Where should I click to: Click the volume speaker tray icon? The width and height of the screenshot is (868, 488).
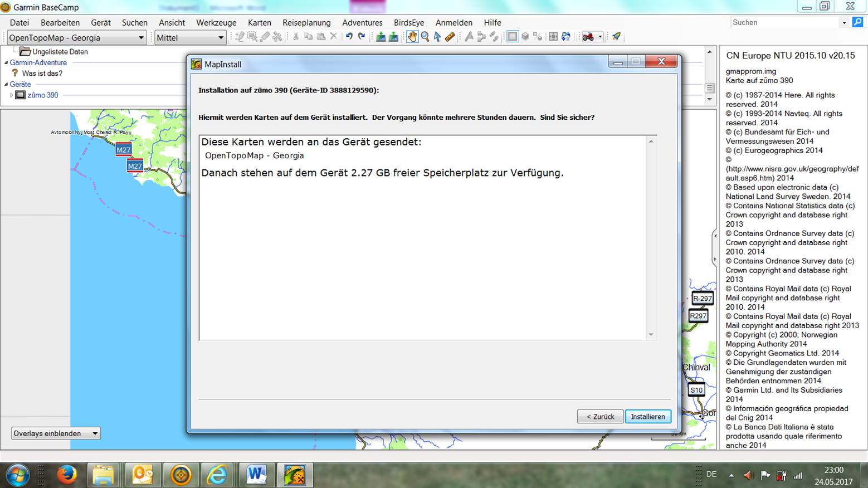coord(749,475)
